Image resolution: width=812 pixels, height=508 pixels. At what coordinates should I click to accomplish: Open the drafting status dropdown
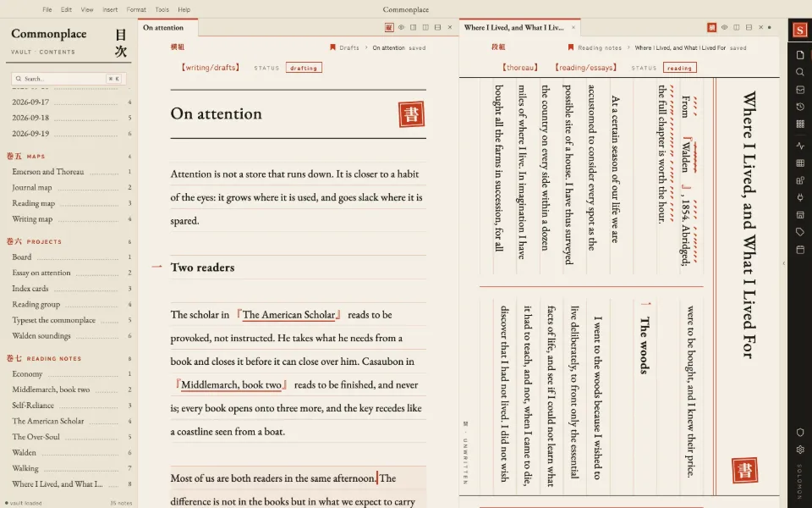(x=304, y=68)
